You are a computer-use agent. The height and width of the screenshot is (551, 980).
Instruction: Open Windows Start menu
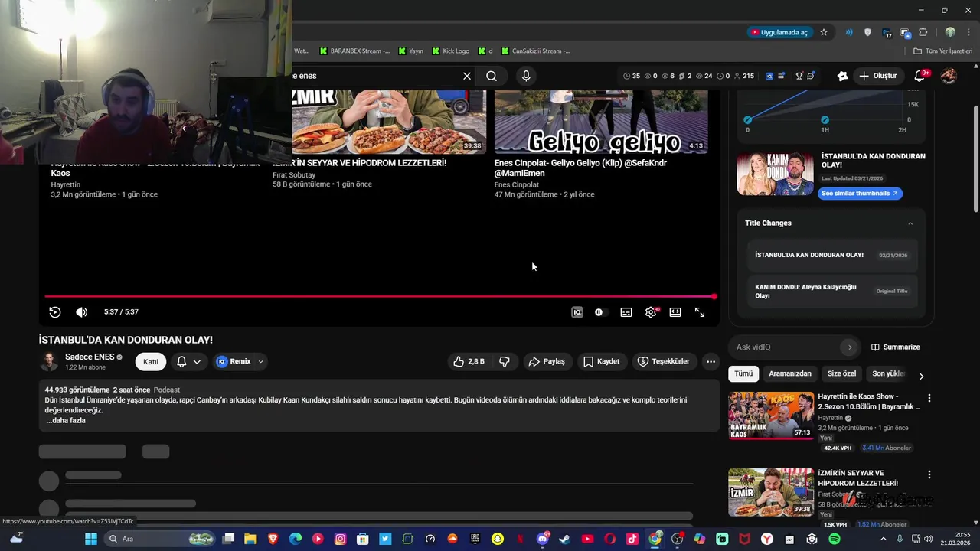(x=90, y=539)
